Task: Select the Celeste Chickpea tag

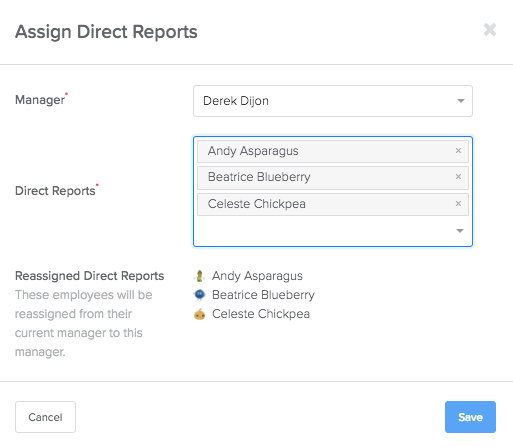Action: pyautogui.click(x=333, y=204)
